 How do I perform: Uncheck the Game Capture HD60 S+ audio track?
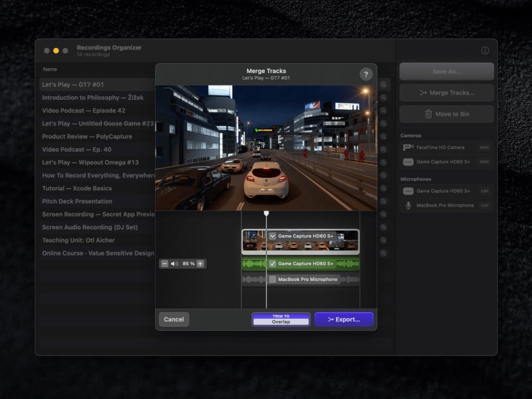[x=273, y=264]
